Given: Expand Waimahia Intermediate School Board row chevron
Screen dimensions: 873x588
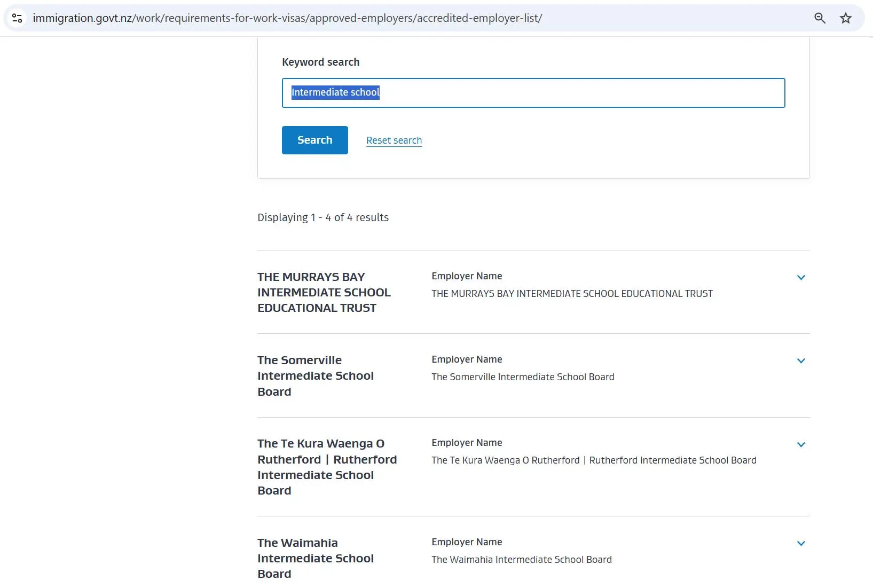Looking at the screenshot, I should pyautogui.click(x=801, y=543).
